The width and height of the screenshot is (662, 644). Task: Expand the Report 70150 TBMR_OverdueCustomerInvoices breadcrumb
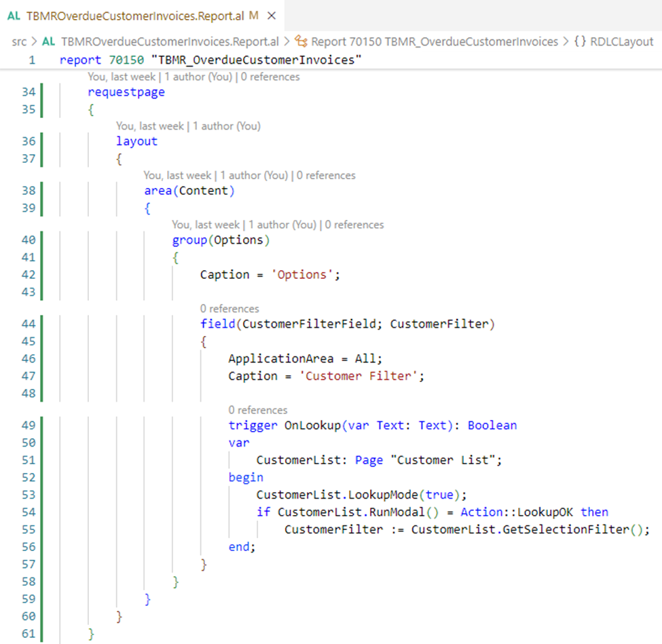point(435,42)
